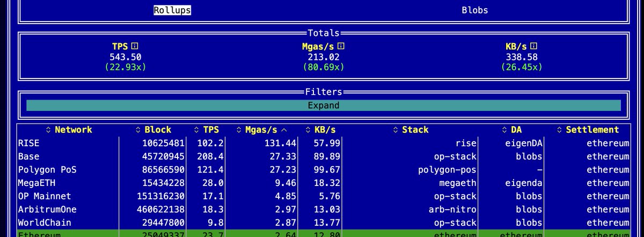Expand the Filters panel
Viewport: 644px width, 237px height.
[324, 105]
